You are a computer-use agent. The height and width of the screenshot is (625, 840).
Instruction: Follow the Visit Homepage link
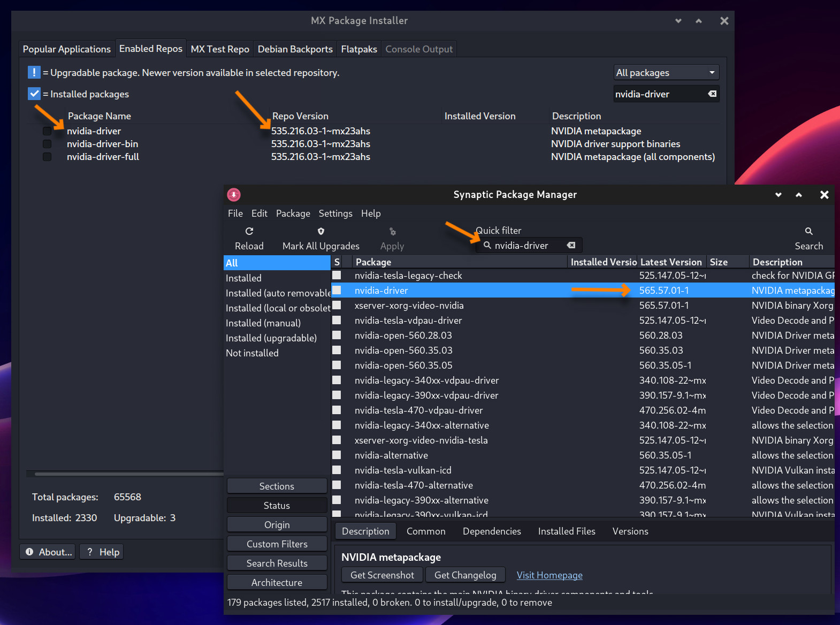point(549,575)
